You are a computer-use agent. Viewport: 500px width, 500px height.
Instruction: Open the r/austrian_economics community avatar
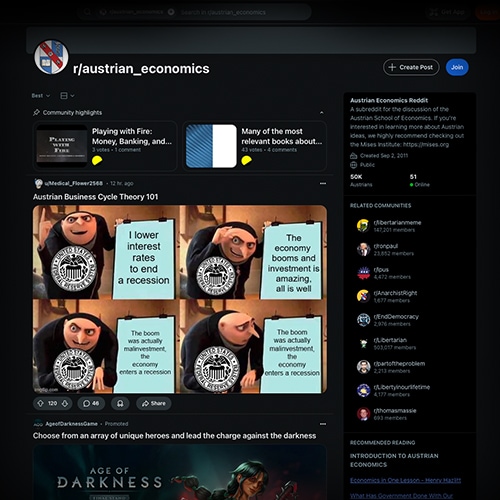pyautogui.click(x=51, y=57)
